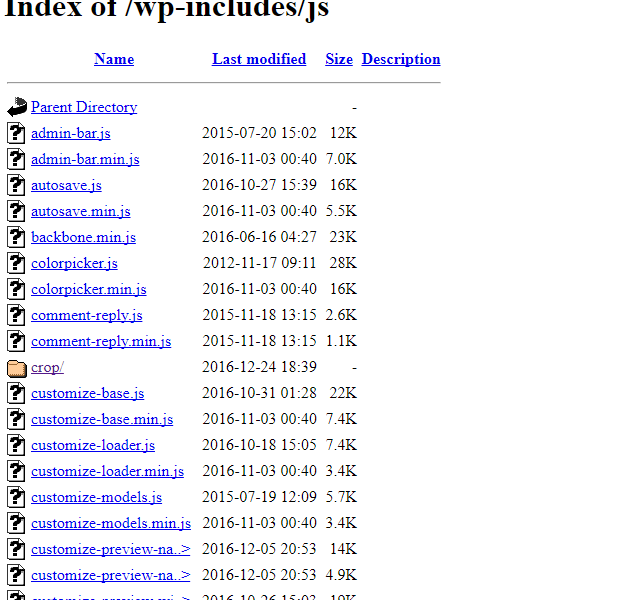Open the autosave.min.js file link

(81, 211)
